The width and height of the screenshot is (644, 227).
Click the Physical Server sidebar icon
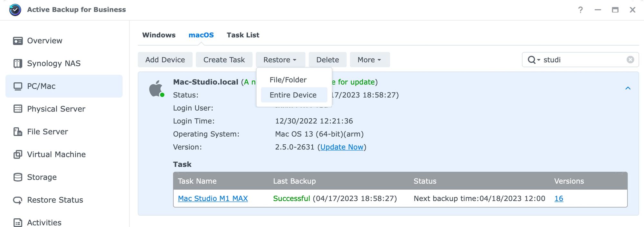click(x=18, y=109)
